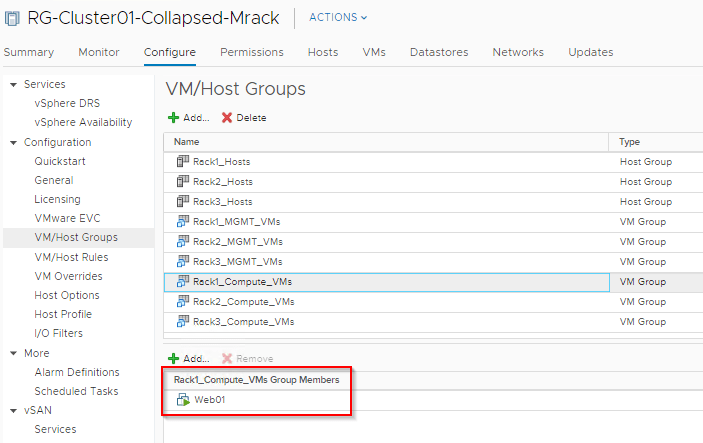Select the Rack1_MGMT_VMs row name
Viewport: 703px width, 443px height.
[237, 222]
